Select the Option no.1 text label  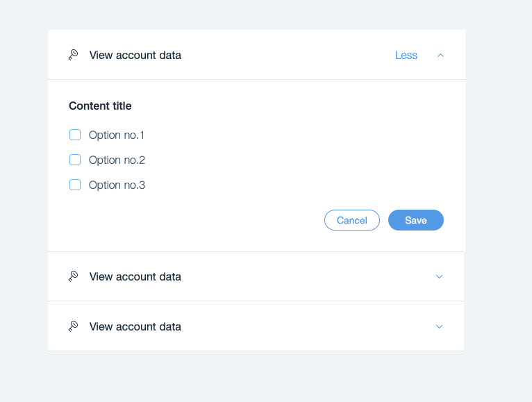point(117,135)
